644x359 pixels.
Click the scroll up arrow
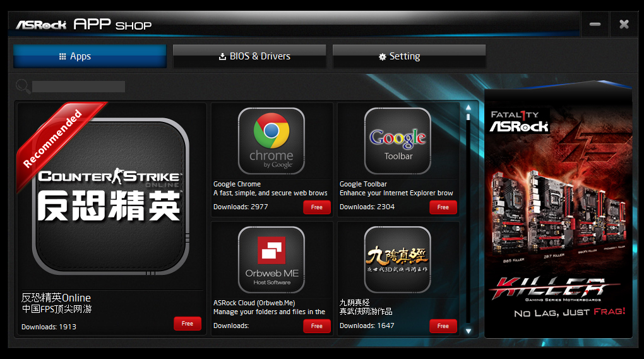point(468,107)
